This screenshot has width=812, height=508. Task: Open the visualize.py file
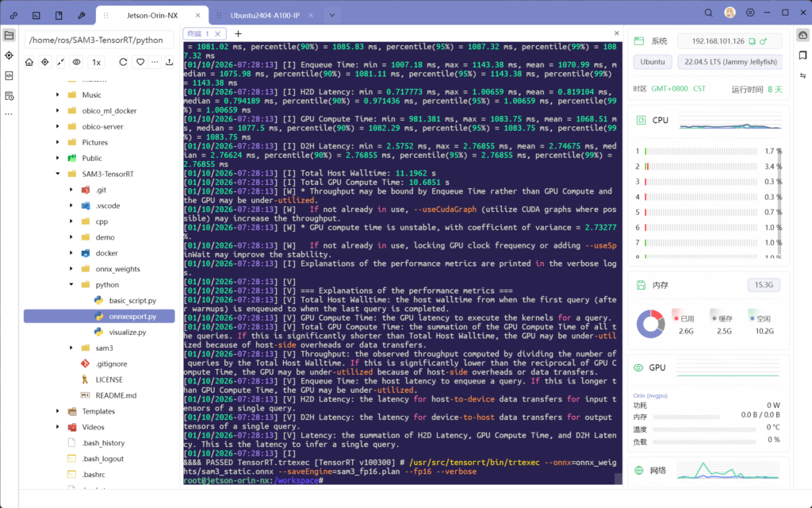[127, 332]
